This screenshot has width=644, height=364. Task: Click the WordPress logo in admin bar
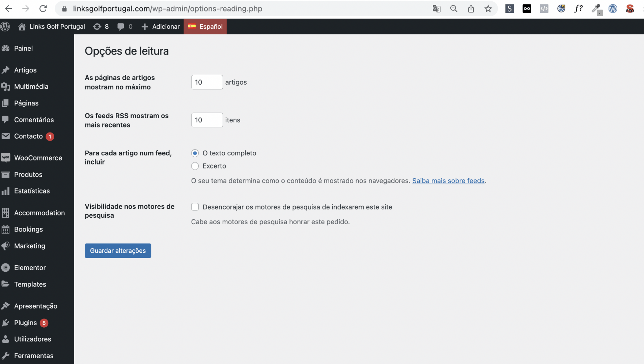(x=5, y=26)
